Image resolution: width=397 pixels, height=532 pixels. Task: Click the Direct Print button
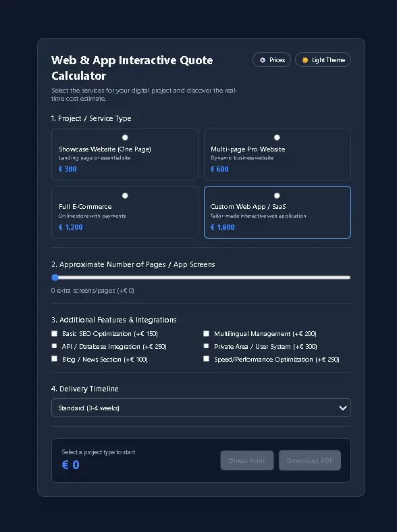pyautogui.click(x=247, y=460)
